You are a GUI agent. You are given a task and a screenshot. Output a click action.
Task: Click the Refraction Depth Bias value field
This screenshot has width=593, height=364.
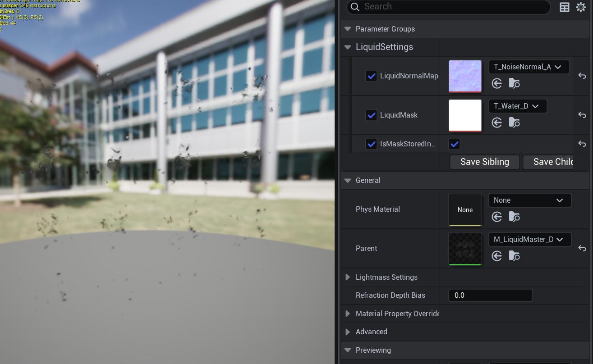491,296
